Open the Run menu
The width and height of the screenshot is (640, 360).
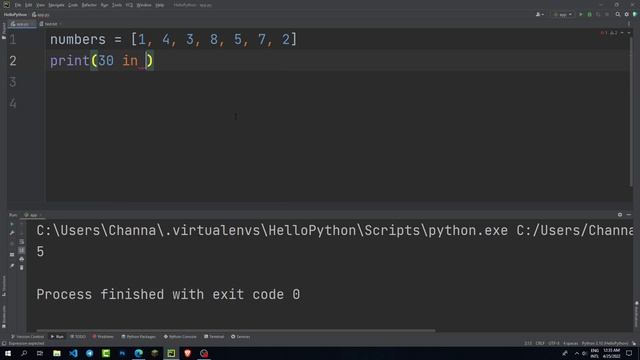point(104,5)
